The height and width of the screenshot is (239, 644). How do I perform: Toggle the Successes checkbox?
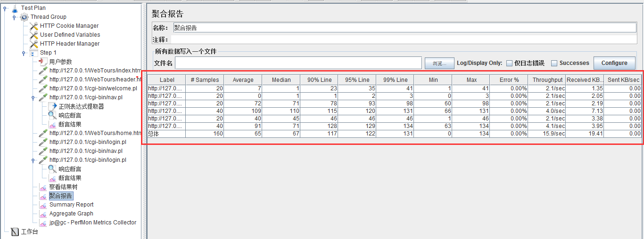tap(554, 63)
